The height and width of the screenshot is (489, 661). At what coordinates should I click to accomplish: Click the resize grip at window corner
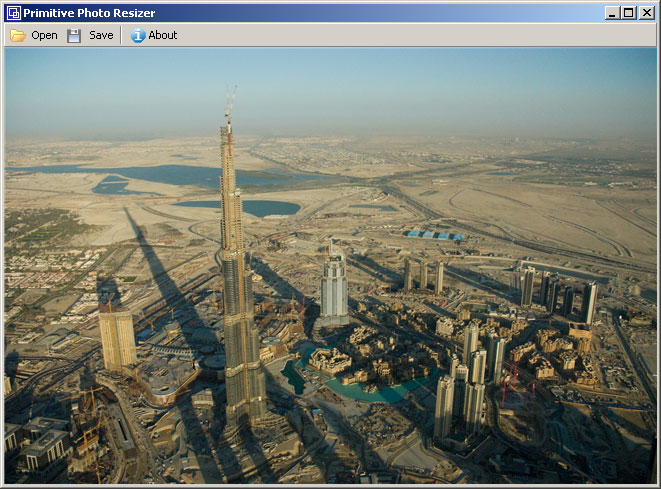[653, 482]
